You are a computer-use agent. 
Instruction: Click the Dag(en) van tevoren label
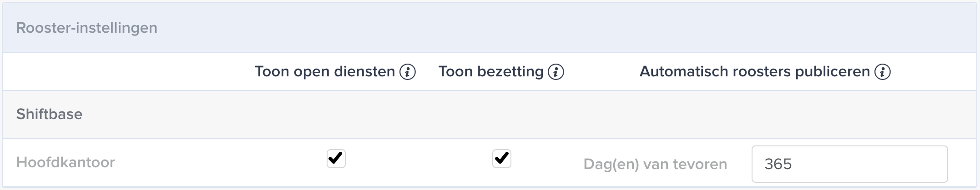[x=655, y=164]
